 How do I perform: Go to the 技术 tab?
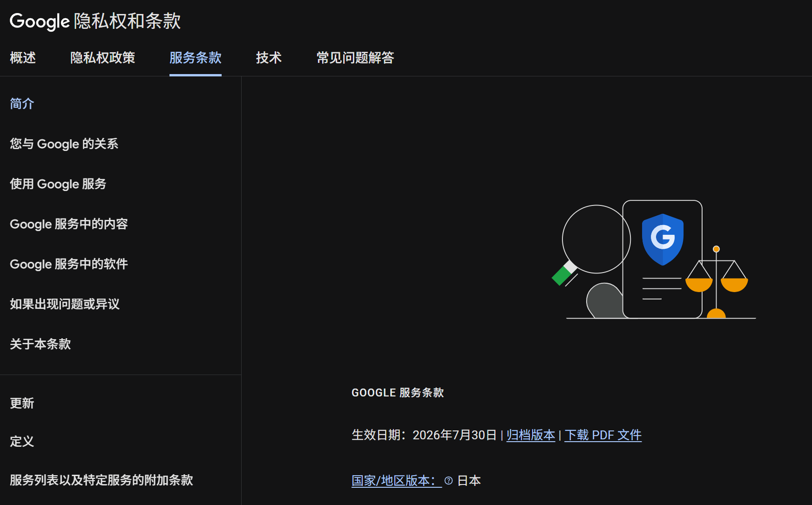tap(269, 58)
